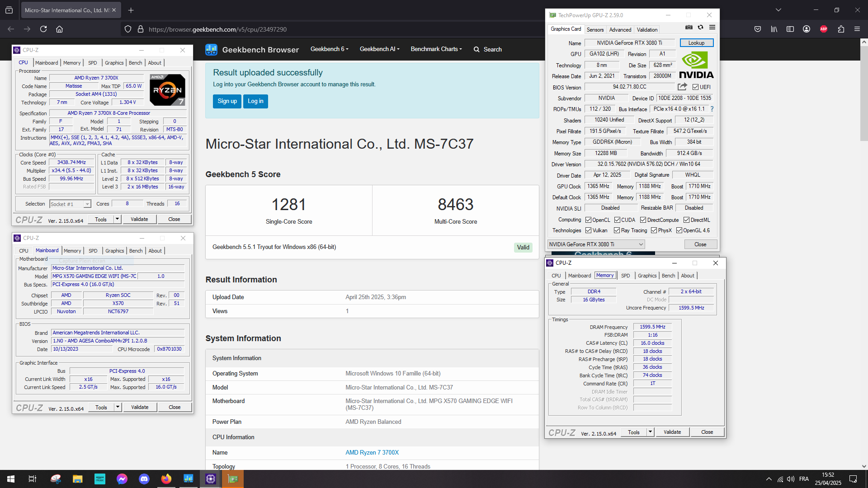This screenshot has height=488, width=868.
Task: Open the Socket #1 selection dropdown
Action: pos(70,204)
